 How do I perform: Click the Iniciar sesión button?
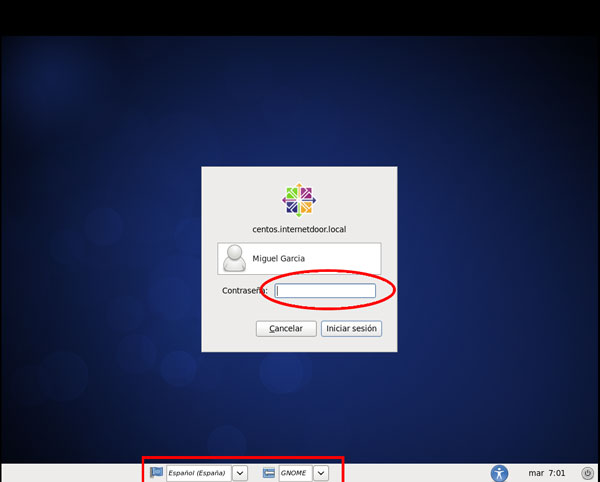point(351,329)
